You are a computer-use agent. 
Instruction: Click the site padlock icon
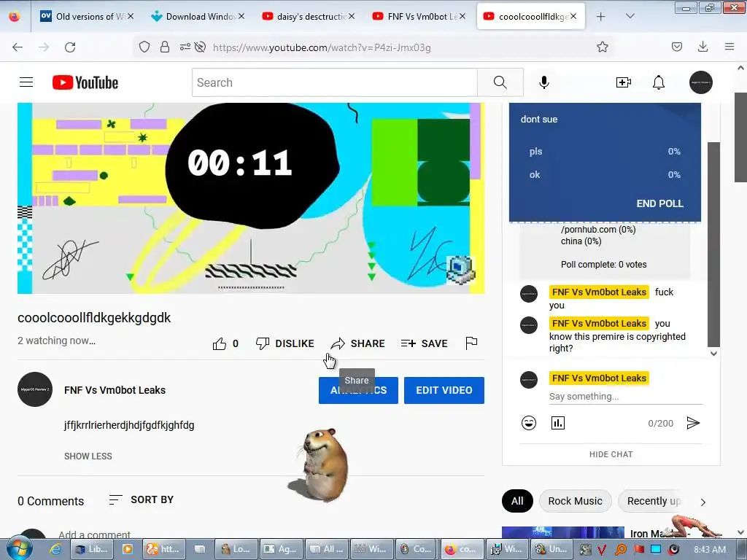pyautogui.click(x=165, y=47)
